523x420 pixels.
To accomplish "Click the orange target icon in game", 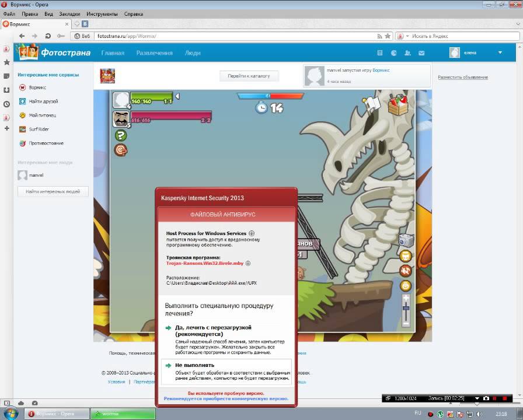I will click(121, 150).
